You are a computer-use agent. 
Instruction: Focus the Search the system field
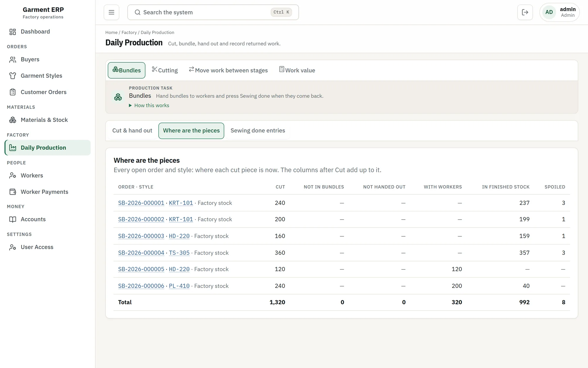coord(213,12)
